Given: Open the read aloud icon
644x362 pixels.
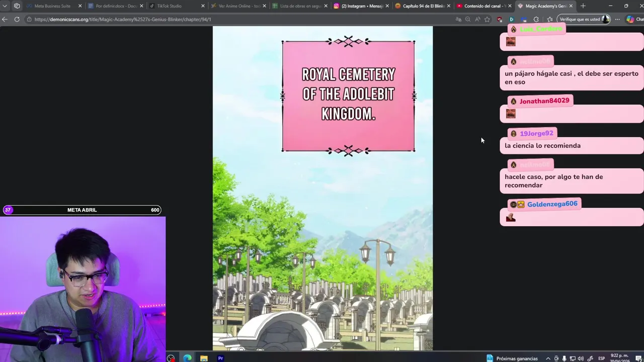Looking at the screenshot, I should coord(477,19).
